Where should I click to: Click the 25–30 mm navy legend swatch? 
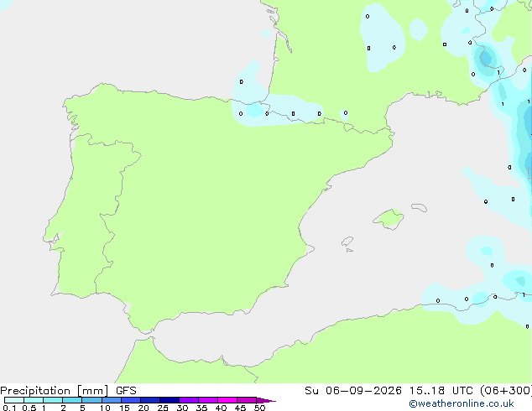point(170,400)
